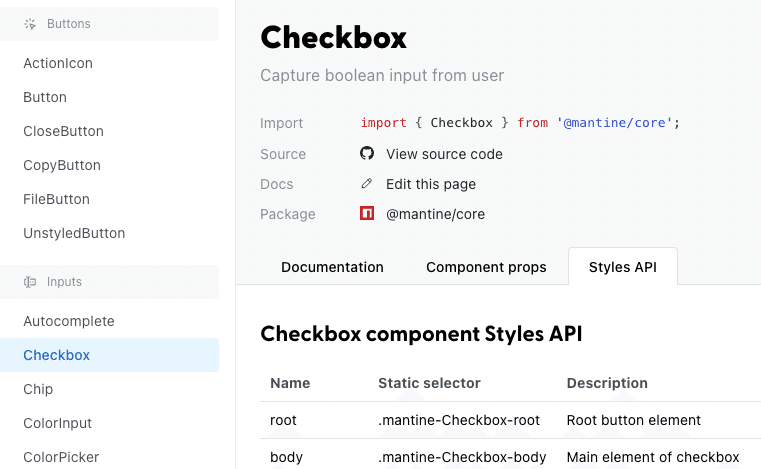The width and height of the screenshot is (761, 469).
Task: Select the Styles API tab
Action: 623,267
